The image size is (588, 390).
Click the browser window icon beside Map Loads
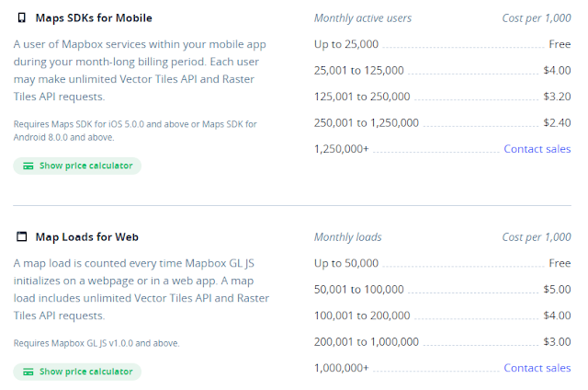point(21,236)
